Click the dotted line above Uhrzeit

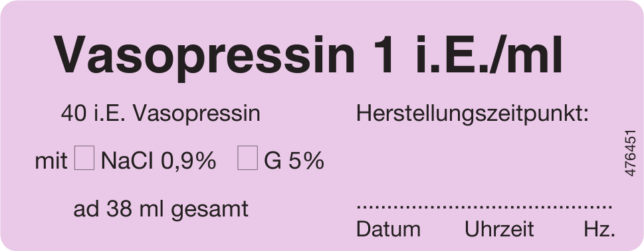(498, 208)
